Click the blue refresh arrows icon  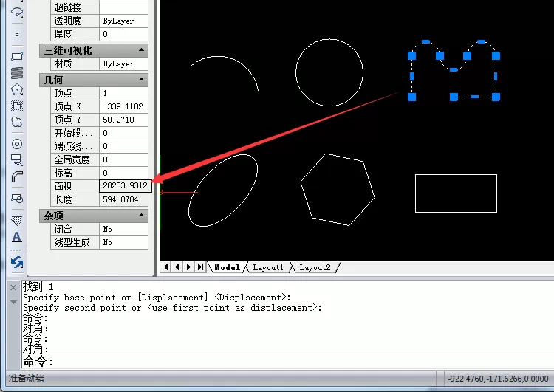(17, 262)
